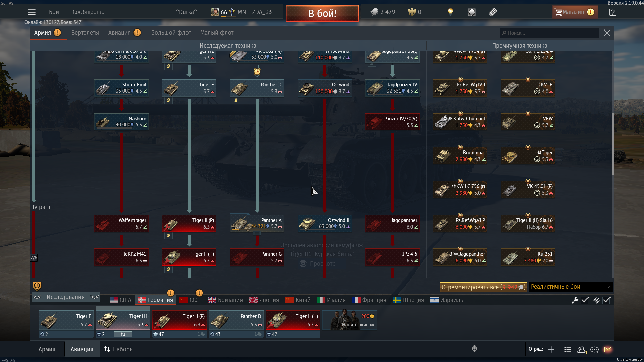Collapse the Исследования panel via left chevron
Image resolution: width=644 pixels, height=362 pixels.
[x=37, y=297]
